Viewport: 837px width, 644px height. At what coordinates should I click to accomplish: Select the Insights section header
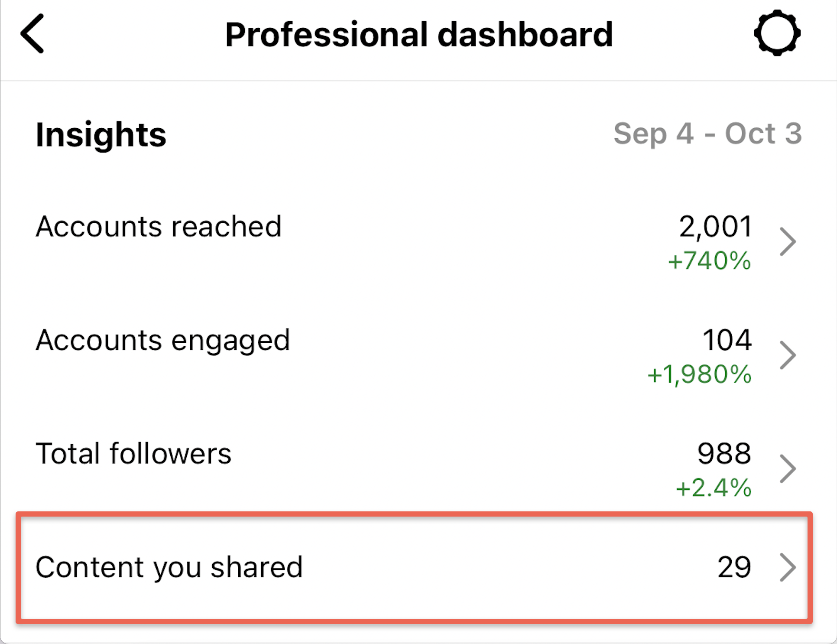[x=101, y=134]
